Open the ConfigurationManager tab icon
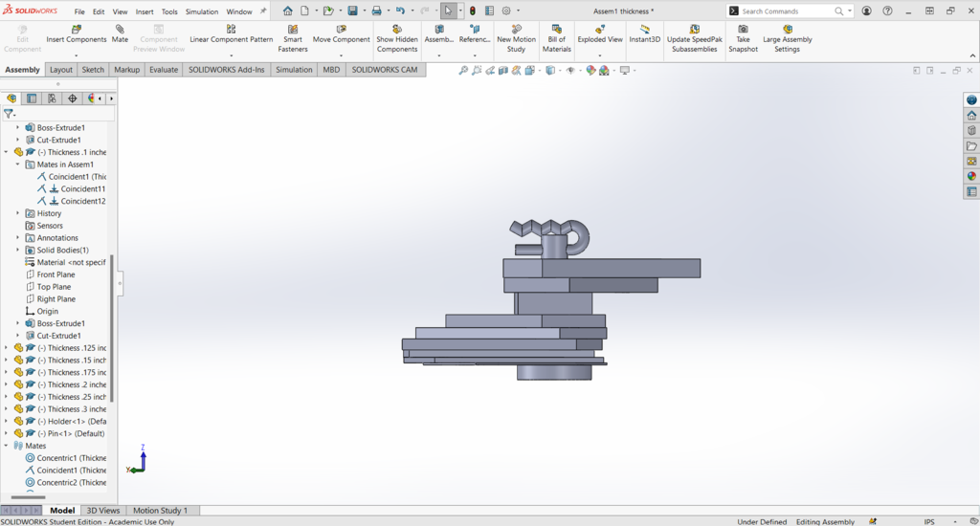980x526 pixels. click(x=52, y=99)
